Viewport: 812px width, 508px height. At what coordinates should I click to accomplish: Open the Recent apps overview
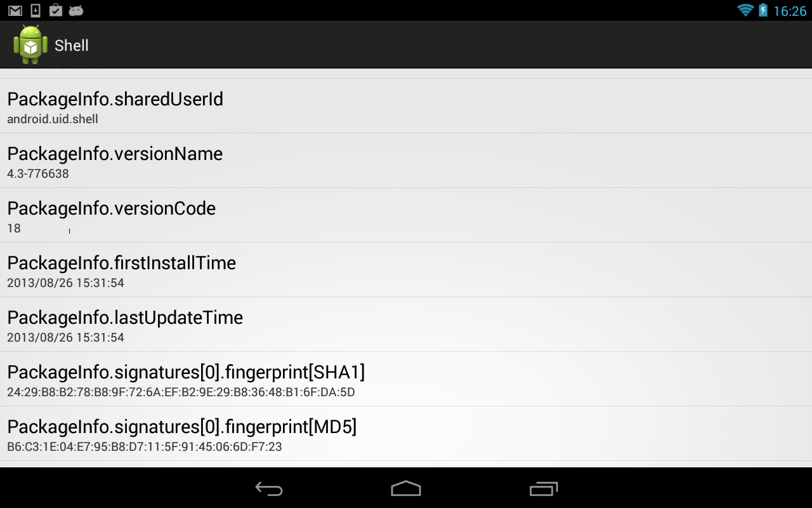click(x=544, y=488)
